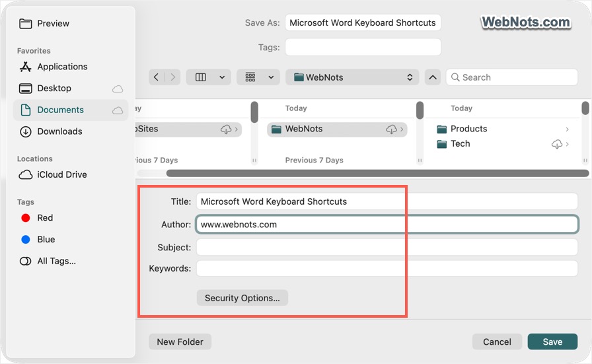Click the Subject text field
This screenshot has height=364, width=592.
click(x=387, y=247)
